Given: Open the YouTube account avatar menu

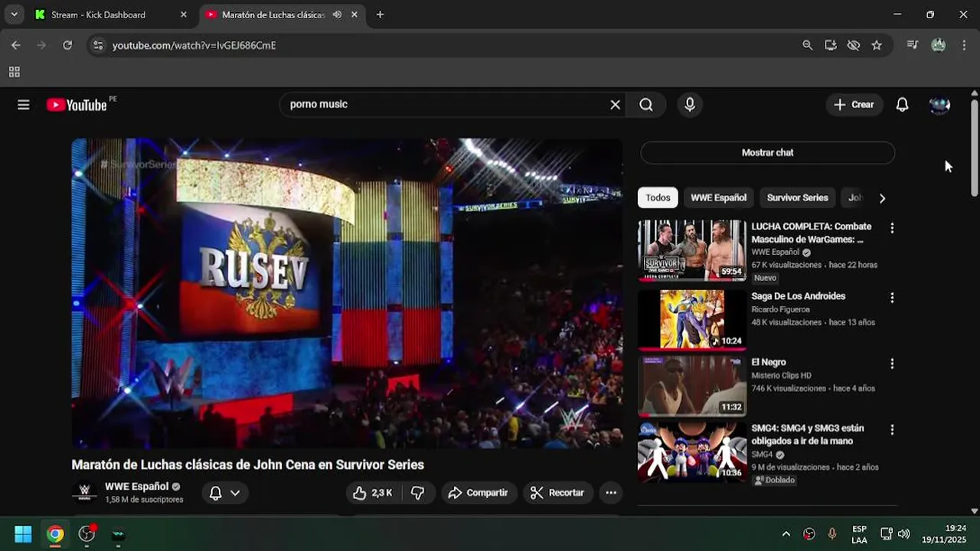Looking at the screenshot, I should 939,105.
